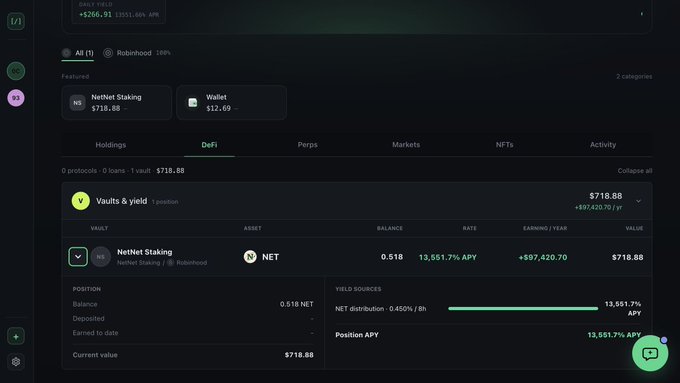The width and height of the screenshot is (680, 383).
Task: Click the +$97,420.70 / yr header text
Action: [x=598, y=207]
